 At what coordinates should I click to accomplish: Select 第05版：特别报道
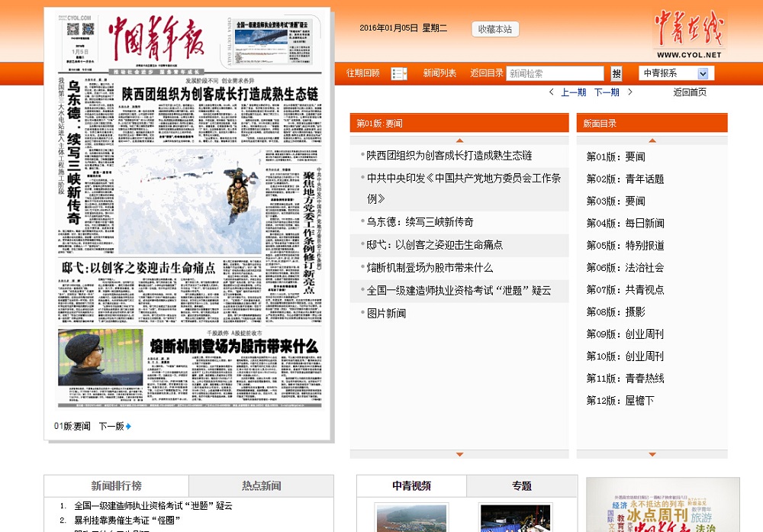tap(626, 245)
